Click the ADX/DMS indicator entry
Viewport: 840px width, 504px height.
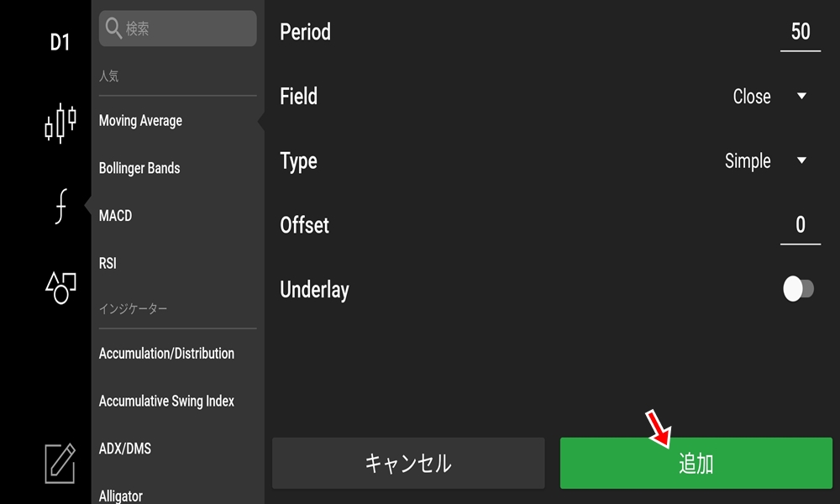[125, 449]
